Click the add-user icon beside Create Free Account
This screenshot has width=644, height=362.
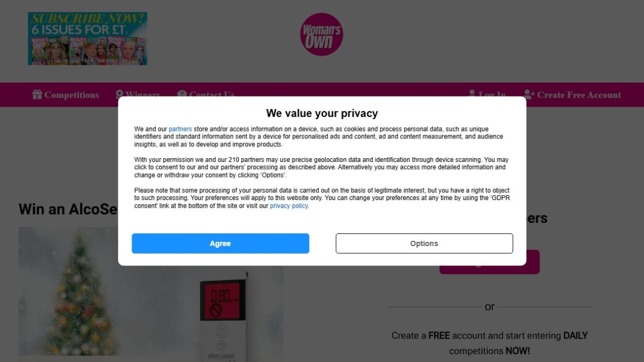click(529, 95)
